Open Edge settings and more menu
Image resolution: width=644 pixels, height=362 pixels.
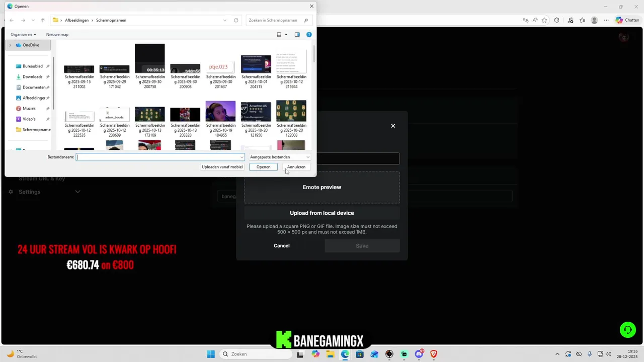[x=606, y=20]
